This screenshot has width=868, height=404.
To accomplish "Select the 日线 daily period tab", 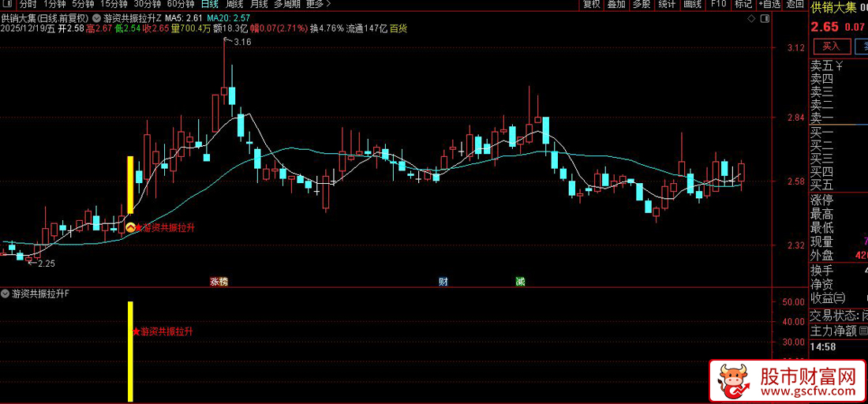I will (x=209, y=4).
